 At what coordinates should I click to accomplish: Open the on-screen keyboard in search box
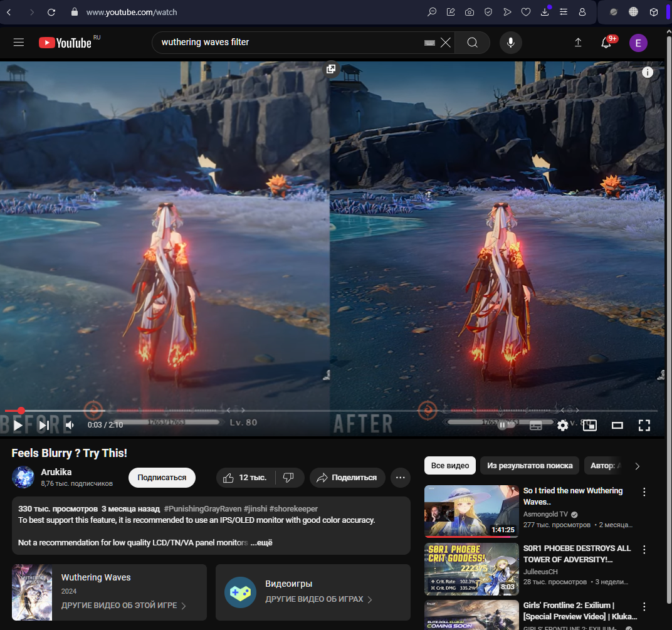(x=429, y=43)
